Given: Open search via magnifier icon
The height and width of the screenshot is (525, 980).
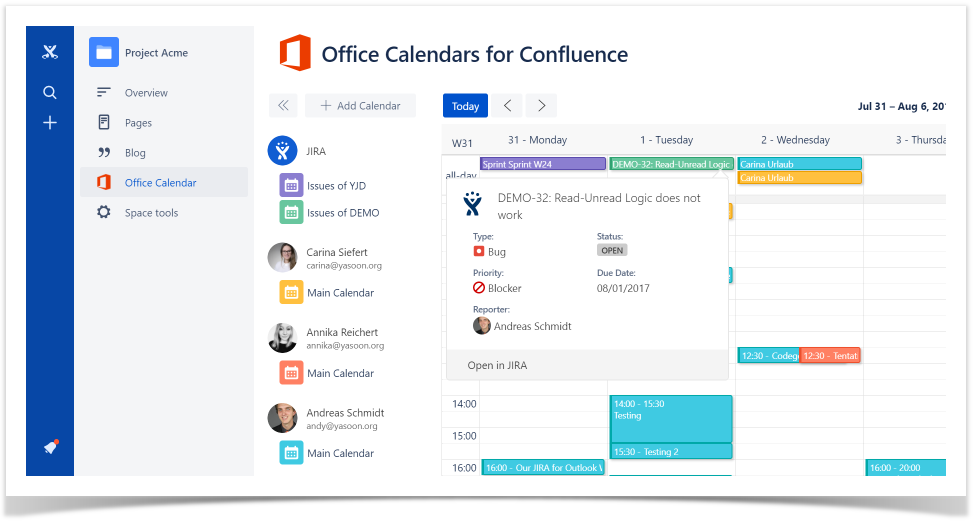Looking at the screenshot, I should tap(50, 92).
